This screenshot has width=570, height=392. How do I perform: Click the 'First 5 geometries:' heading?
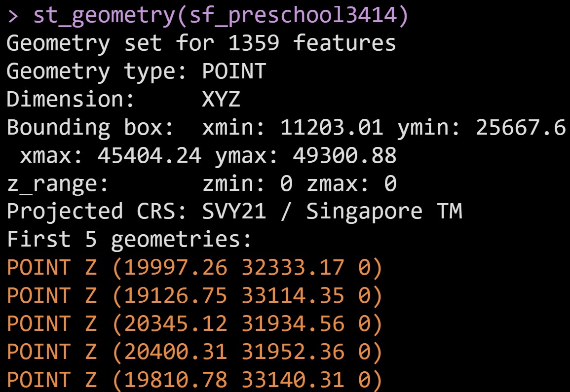coord(129,240)
